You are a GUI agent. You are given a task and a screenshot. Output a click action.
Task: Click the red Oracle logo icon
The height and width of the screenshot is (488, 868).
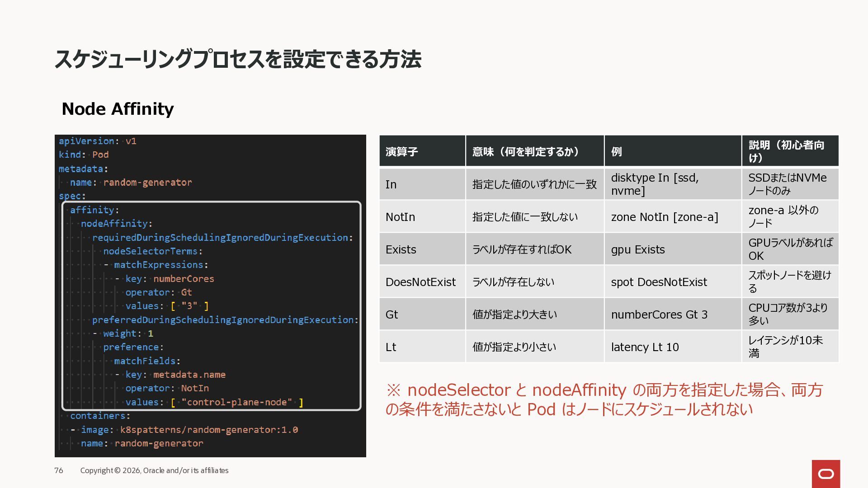(826, 474)
